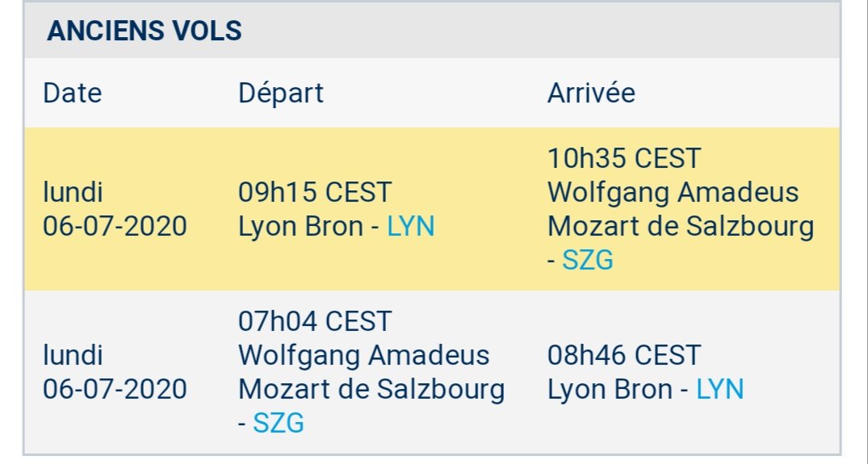868x464 pixels.
Task: Select the Salzburg to Lyon flight row
Action: click(x=432, y=372)
